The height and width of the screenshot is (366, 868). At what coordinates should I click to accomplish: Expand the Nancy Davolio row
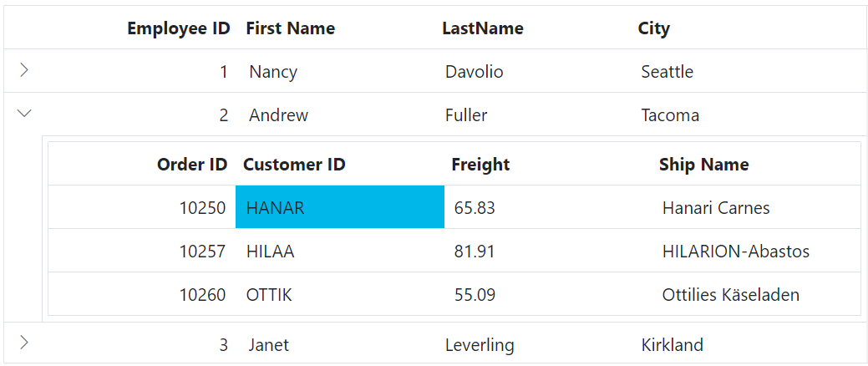click(23, 70)
